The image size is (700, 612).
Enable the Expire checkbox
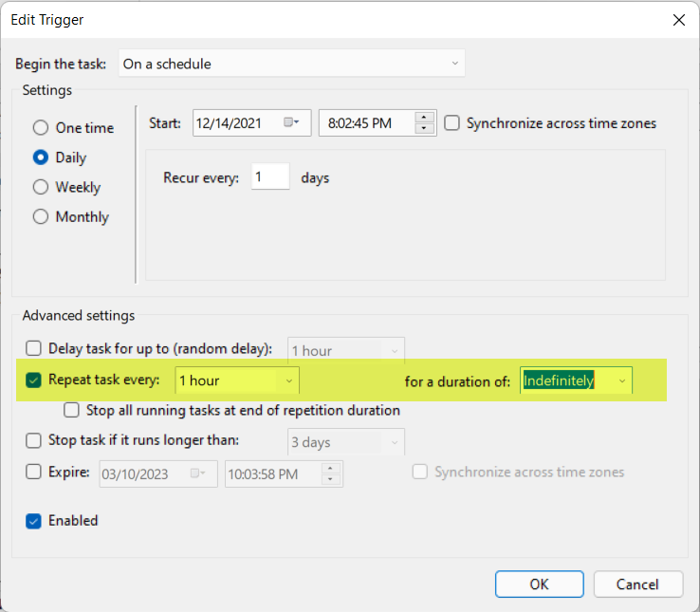tap(34, 472)
